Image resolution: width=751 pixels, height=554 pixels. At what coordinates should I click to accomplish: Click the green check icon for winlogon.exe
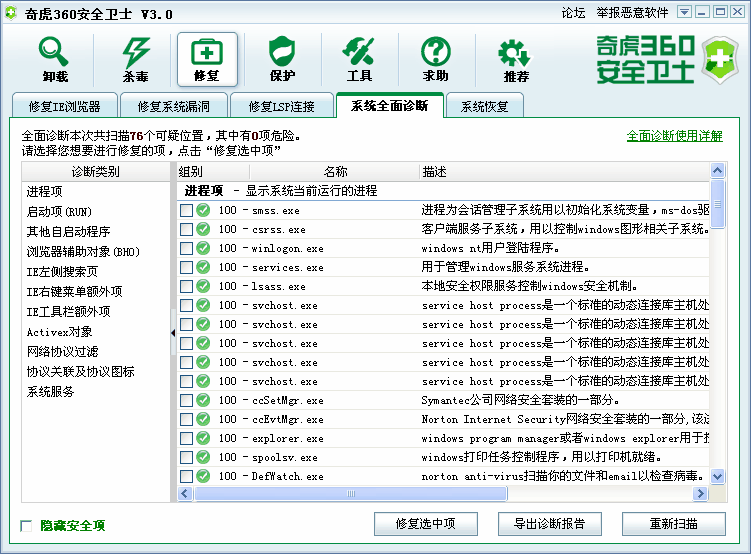(x=203, y=248)
